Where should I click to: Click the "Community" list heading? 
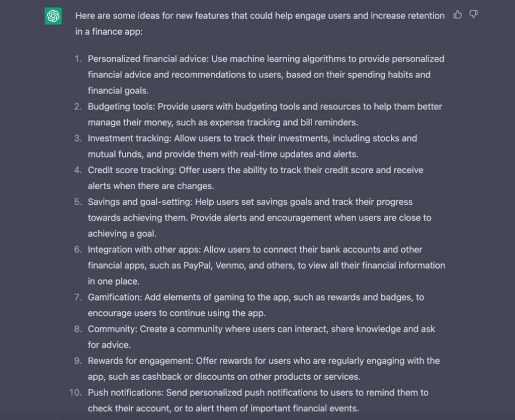point(112,329)
